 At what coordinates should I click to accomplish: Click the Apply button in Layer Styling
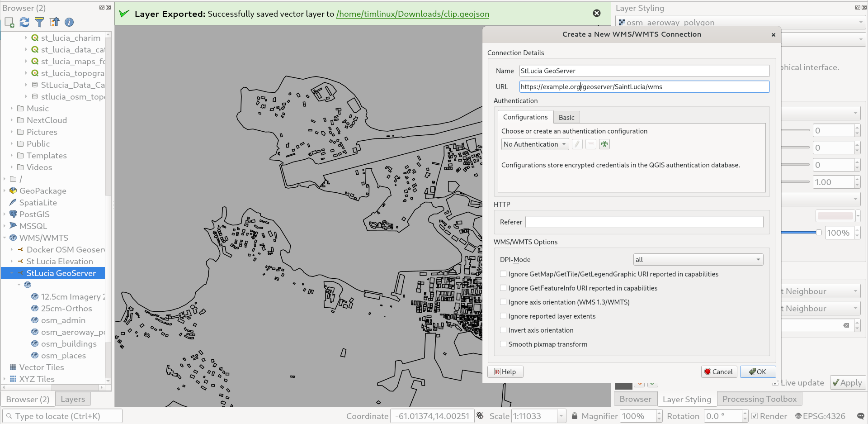848,382
